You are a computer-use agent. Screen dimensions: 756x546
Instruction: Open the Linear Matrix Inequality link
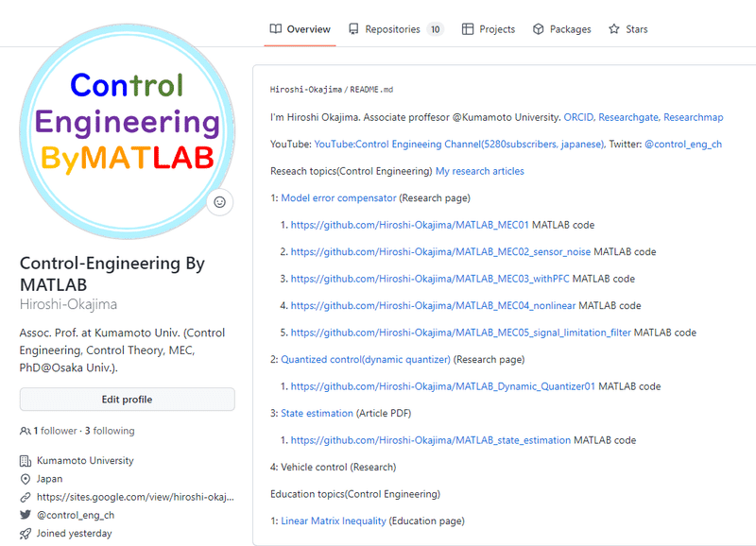coord(334,520)
